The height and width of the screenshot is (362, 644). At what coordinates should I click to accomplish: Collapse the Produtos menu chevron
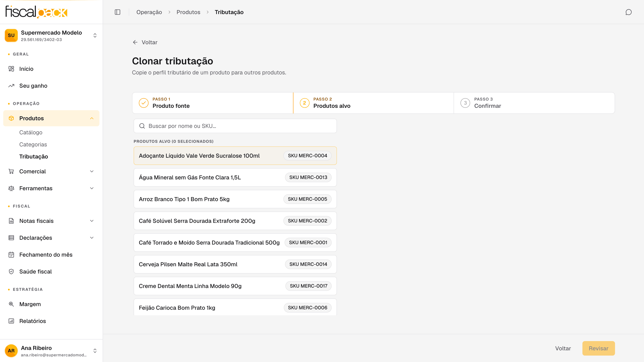[x=92, y=118]
